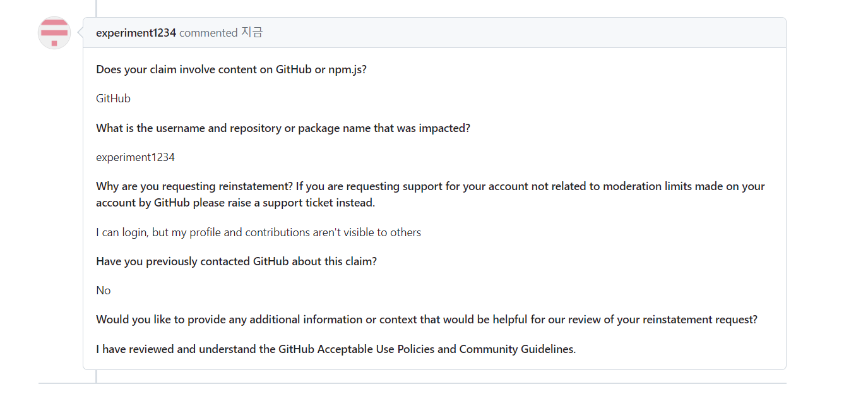The height and width of the screenshot is (401, 868).
Task: Click the word "commented" in the header
Action: [x=208, y=33]
